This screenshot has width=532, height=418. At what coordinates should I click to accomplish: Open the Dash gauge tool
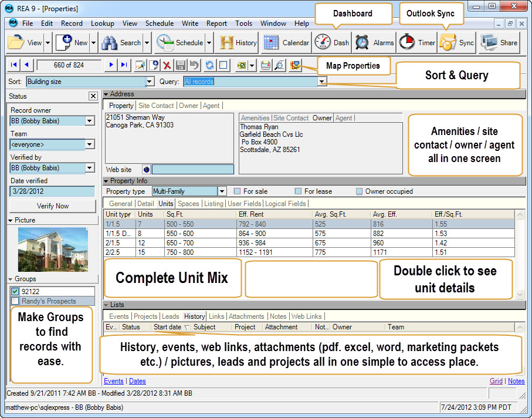click(332, 43)
